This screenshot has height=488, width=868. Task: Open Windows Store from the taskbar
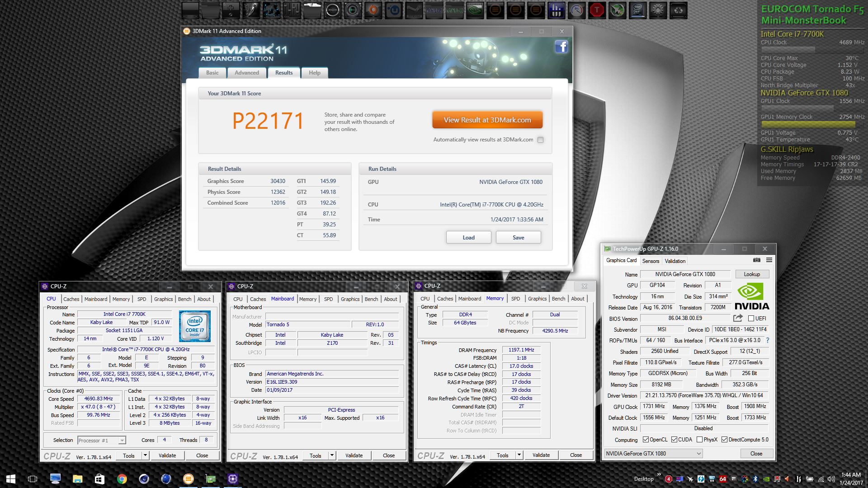click(x=99, y=479)
